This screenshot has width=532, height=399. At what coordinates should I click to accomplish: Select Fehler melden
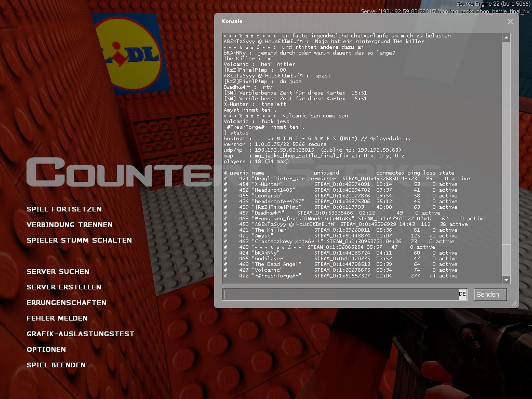point(57,318)
